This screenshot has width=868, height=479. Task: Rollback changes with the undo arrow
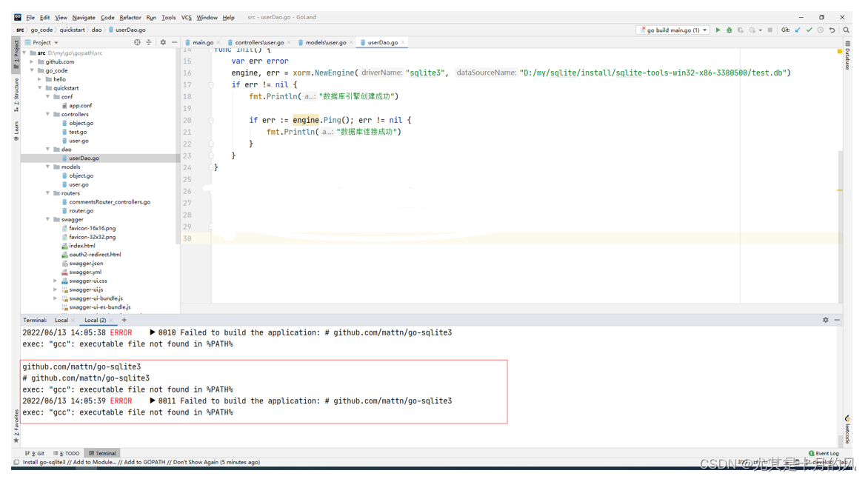click(832, 30)
